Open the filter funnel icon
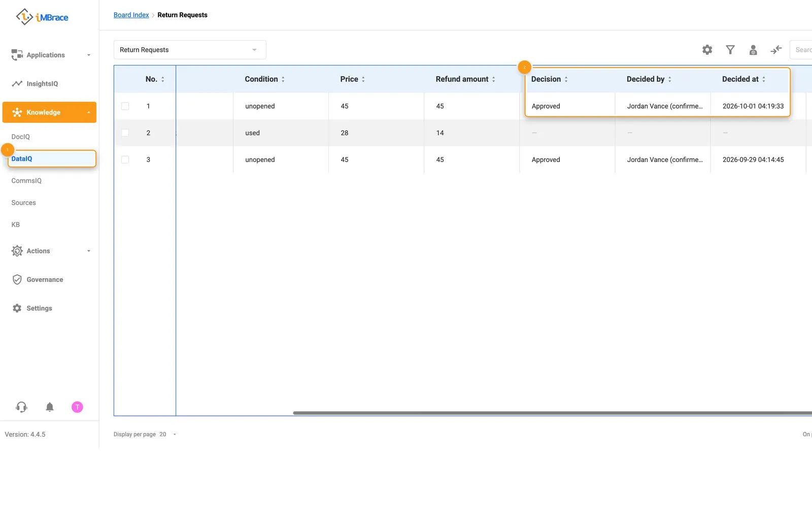The width and height of the screenshot is (812, 516). (x=730, y=50)
